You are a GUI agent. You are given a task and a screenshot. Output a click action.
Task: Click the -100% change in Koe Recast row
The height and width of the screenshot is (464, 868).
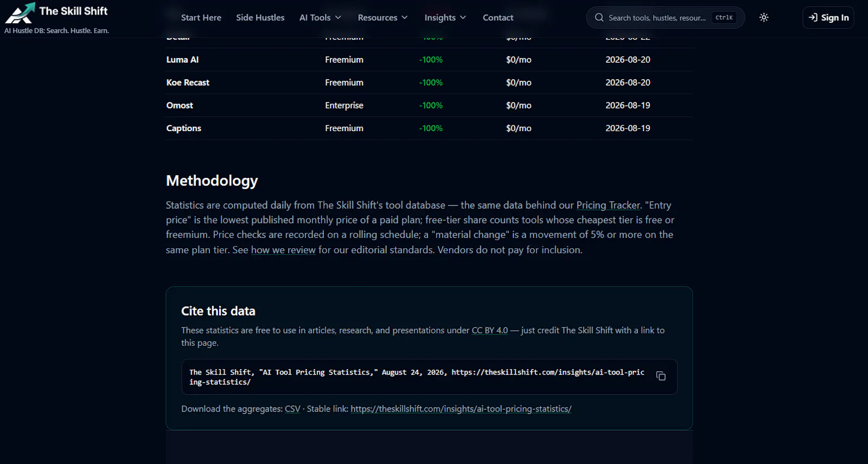pyautogui.click(x=431, y=82)
